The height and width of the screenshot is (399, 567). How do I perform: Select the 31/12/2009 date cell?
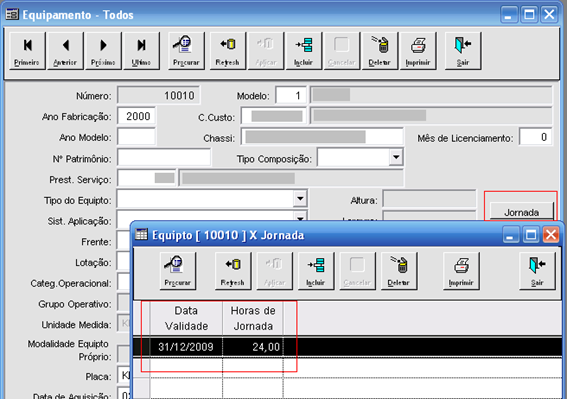[186, 347]
